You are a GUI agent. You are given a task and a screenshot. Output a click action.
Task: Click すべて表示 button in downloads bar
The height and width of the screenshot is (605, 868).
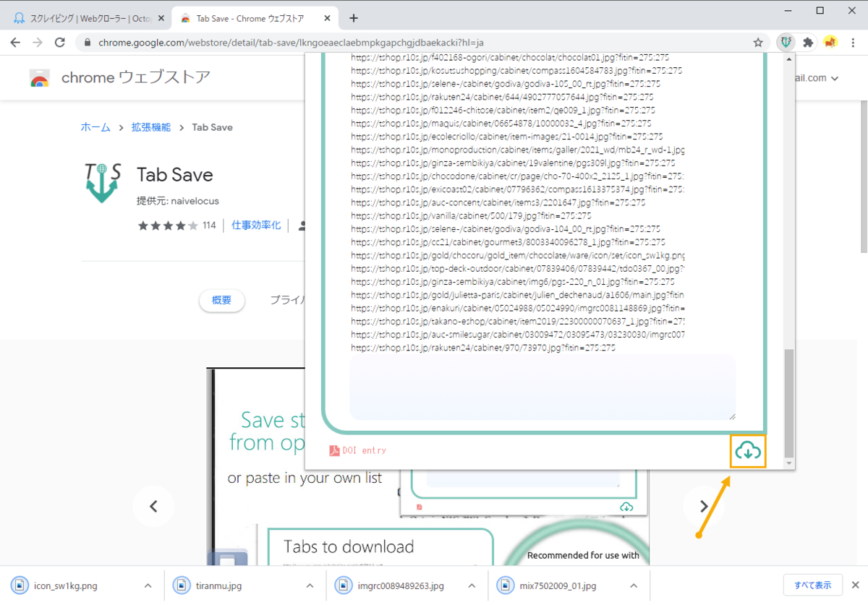812,585
